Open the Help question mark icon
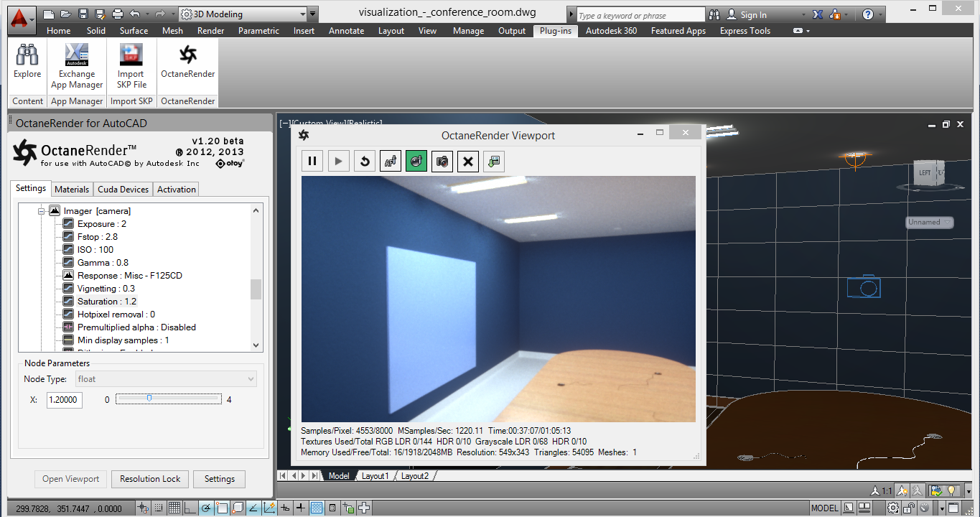Screen dimensions: 980x517 (868, 14)
